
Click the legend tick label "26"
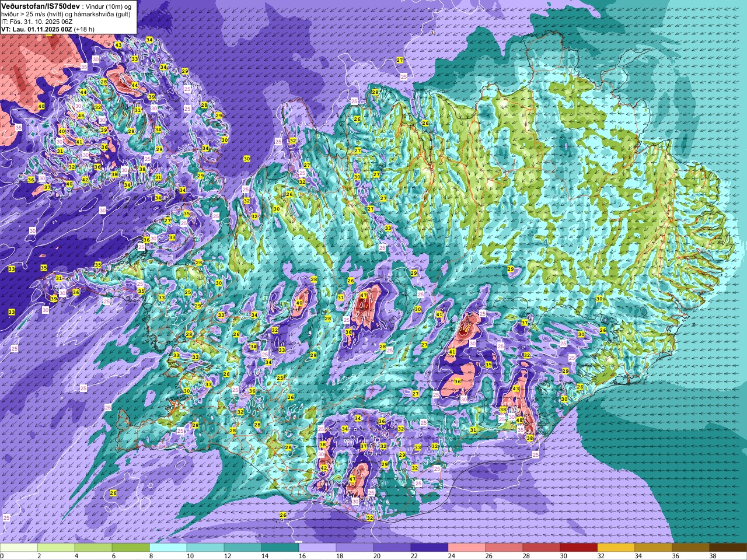pos(489,556)
